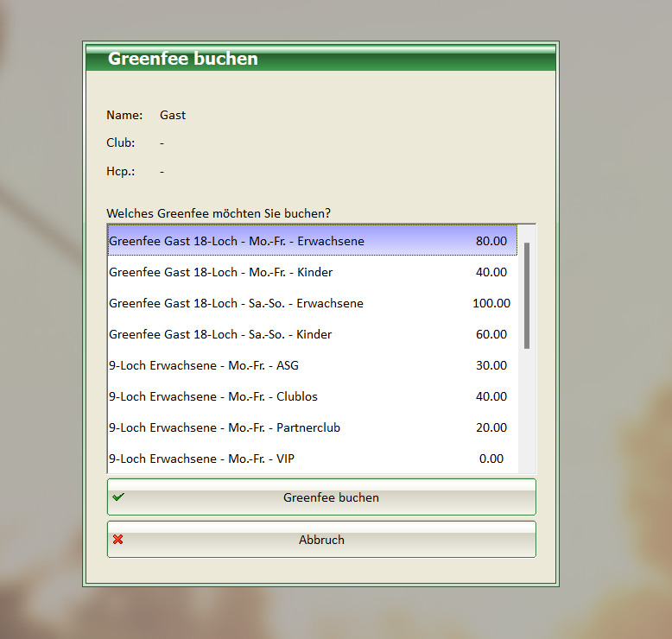Click the green checkmark icon
Screen dimensions: 672x639
tap(118, 497)
